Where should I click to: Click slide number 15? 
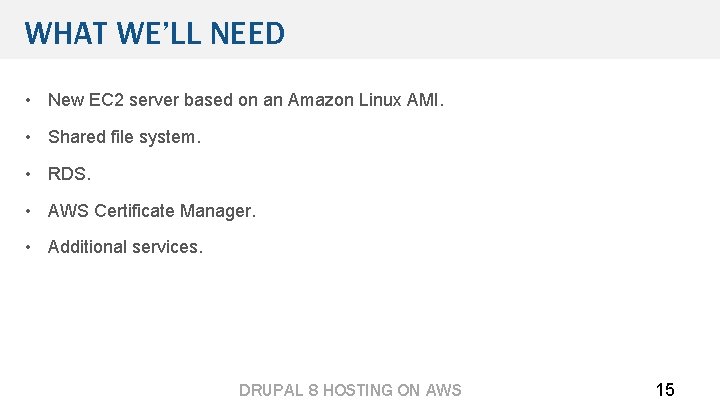click(x=665, y=389)
